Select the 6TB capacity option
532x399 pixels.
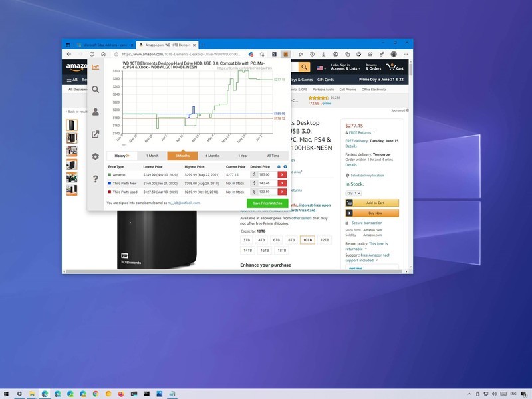(x=277, y=240)
